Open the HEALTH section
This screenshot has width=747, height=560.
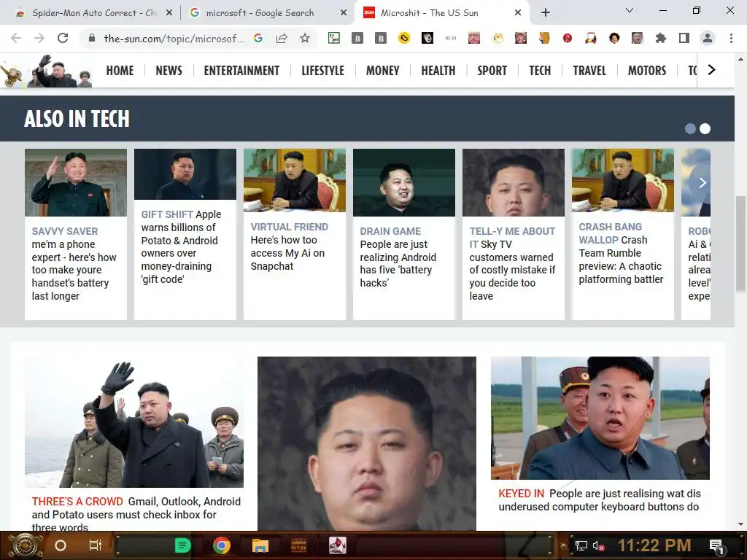click(x=438, y=71)
